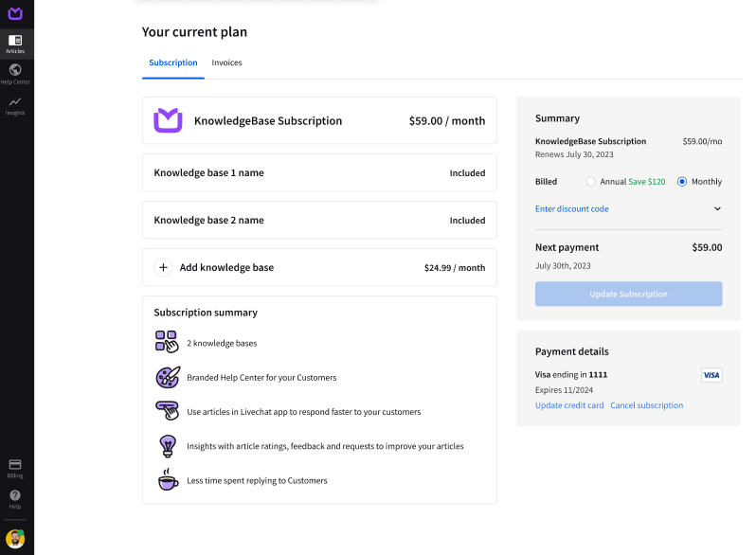Switch to the Invoices tab
This screenshot has height=555, width=756.
(x=226, y=63)
